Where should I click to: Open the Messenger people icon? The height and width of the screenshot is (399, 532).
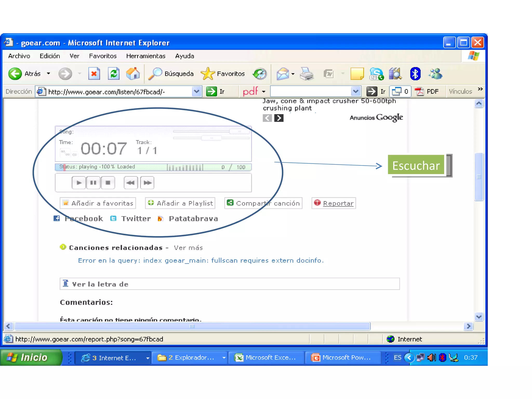435,74
